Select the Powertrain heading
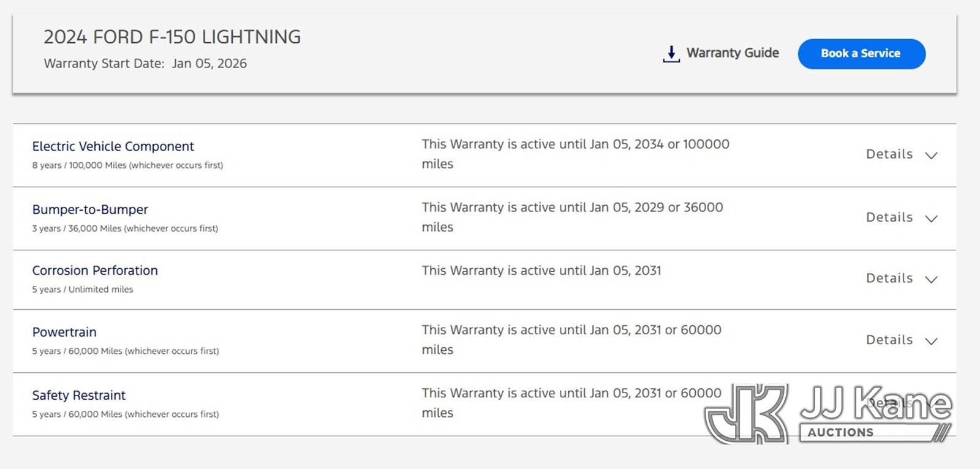Screen dimensions: 980x469 pos(64,332)
